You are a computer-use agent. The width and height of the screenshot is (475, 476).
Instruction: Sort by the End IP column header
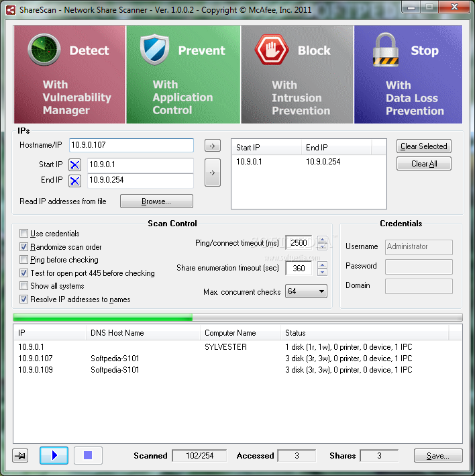[x=336, y=148]
